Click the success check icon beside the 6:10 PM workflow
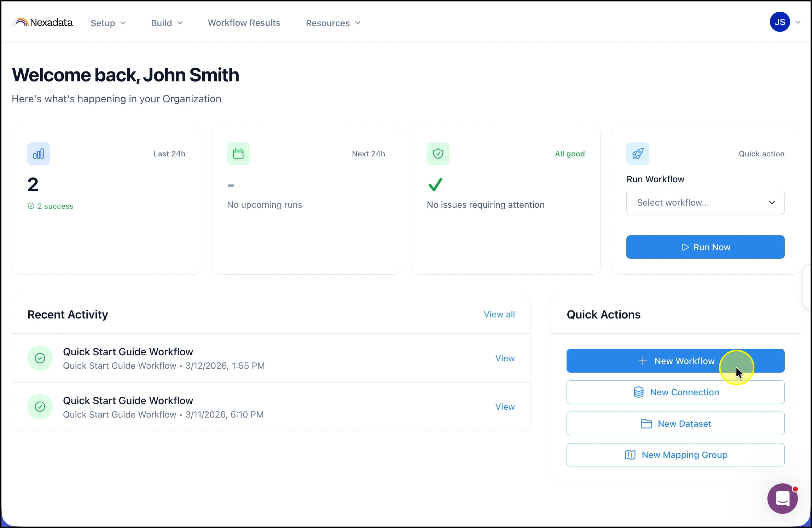Viewport: 812px width, 528px height. pyautogui.click(x=40, y=407)
